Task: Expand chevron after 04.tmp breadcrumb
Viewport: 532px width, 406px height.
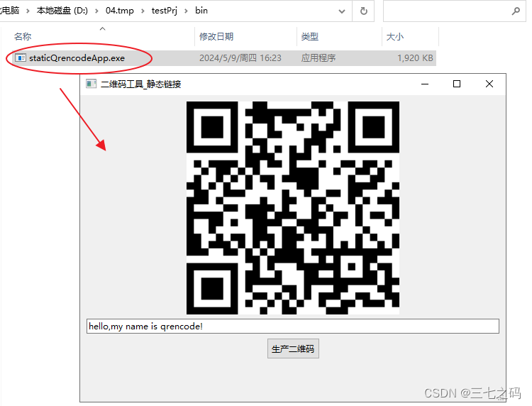Action: (x=143, y=11)
